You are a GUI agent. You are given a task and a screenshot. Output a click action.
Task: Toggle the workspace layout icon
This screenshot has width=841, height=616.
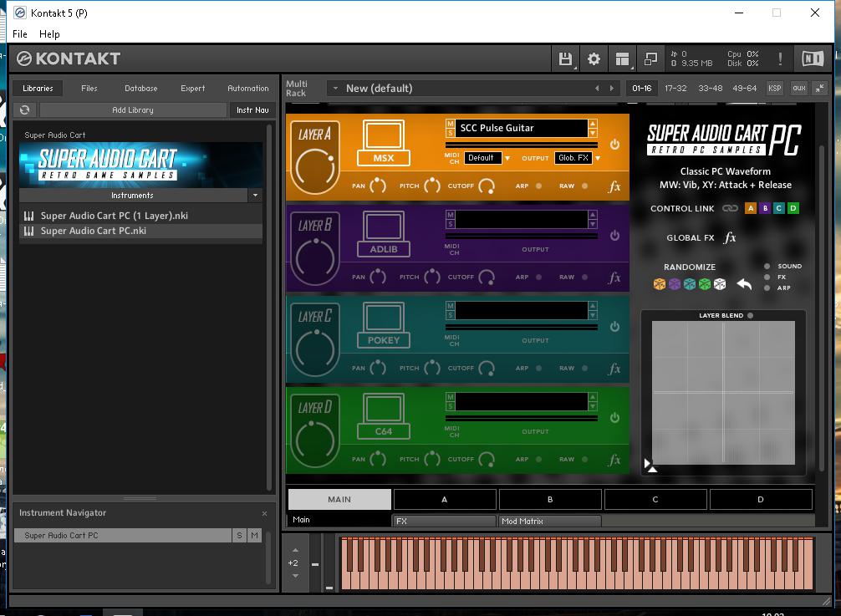click(x=622, y=59)
